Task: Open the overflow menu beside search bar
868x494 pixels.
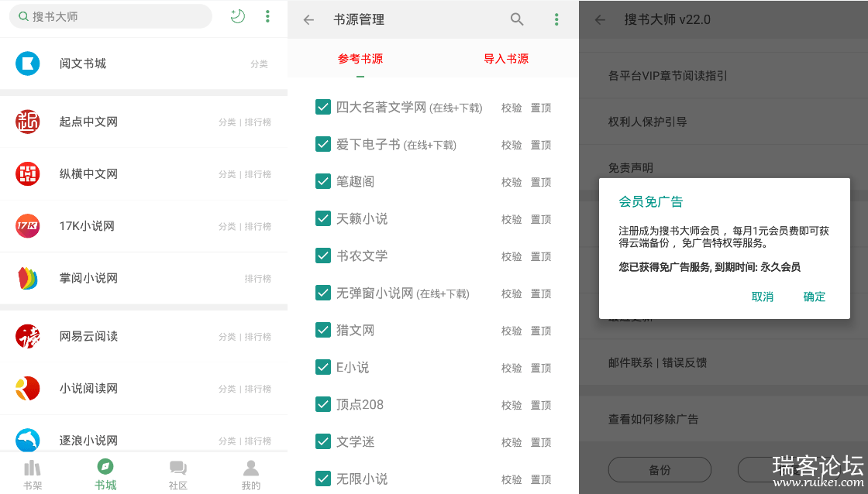Action: click(267, 16)
